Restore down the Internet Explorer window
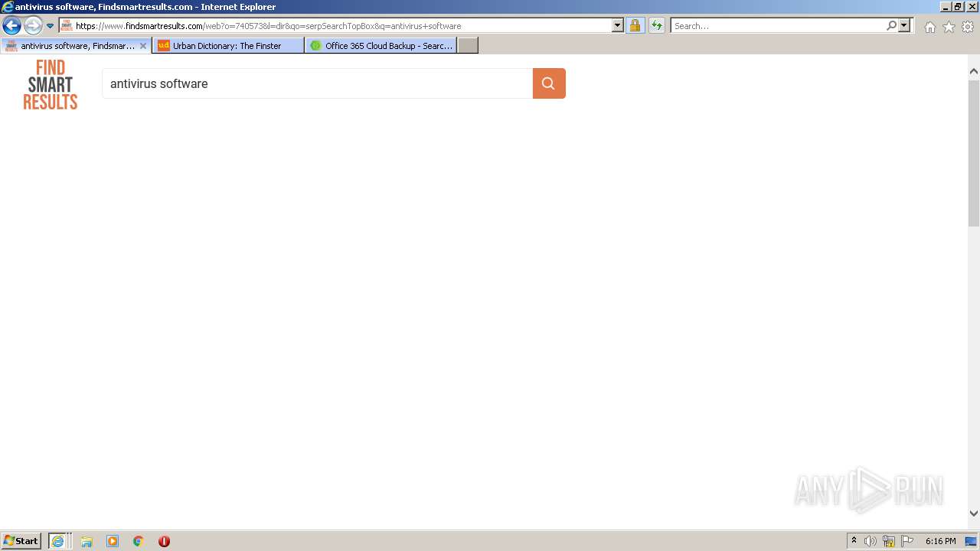This screenshot has height=551, width=980. [958, 7]
